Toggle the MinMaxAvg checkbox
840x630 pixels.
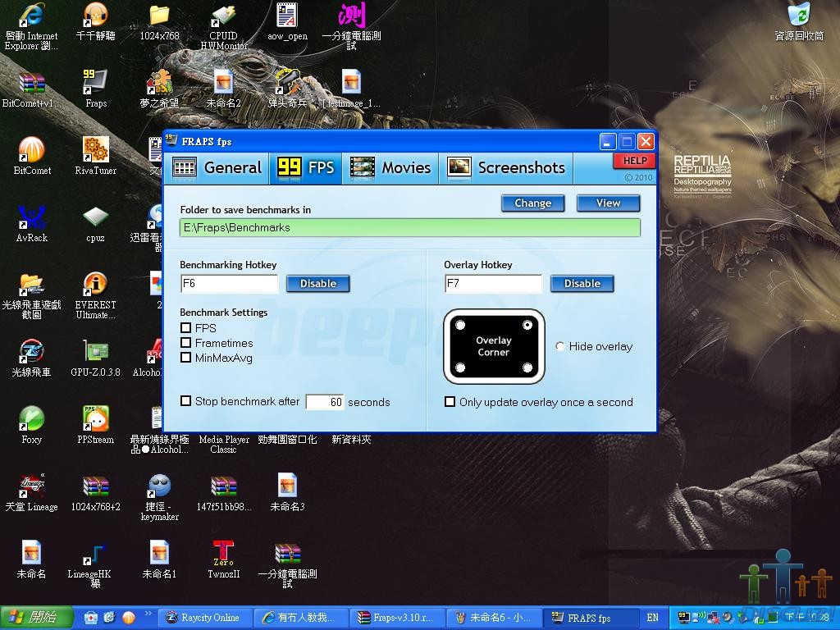tap(186, 358)
